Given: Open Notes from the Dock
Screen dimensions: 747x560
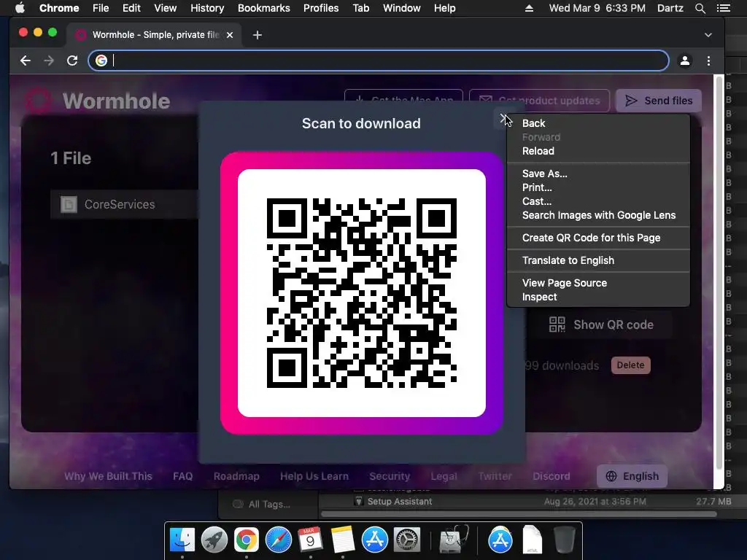Looking at the screenshot, I should [x=343, y=540].
